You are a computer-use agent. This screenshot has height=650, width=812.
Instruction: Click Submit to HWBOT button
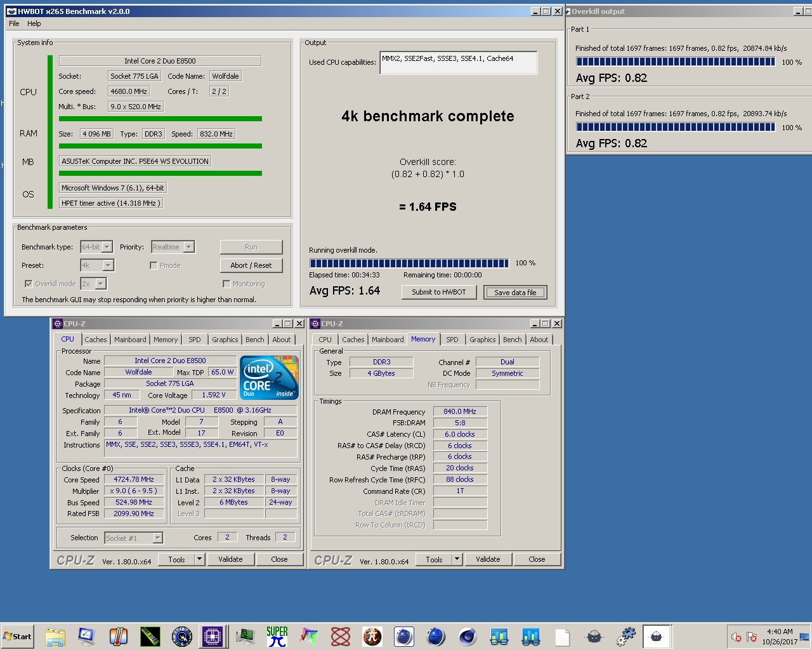(x=439, y=292)
